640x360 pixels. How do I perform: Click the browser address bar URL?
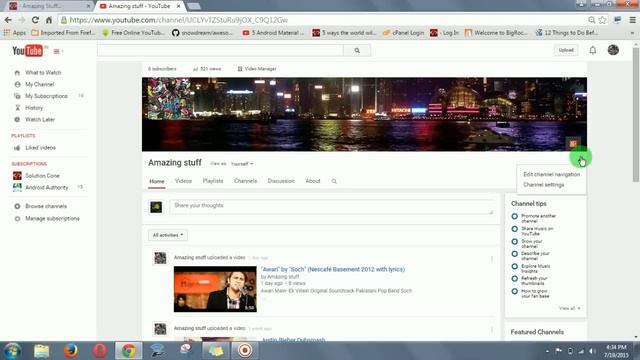179,20
